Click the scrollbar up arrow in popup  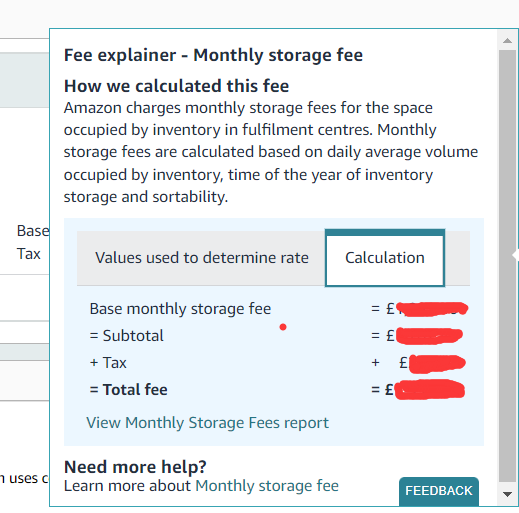pos(507,41)
